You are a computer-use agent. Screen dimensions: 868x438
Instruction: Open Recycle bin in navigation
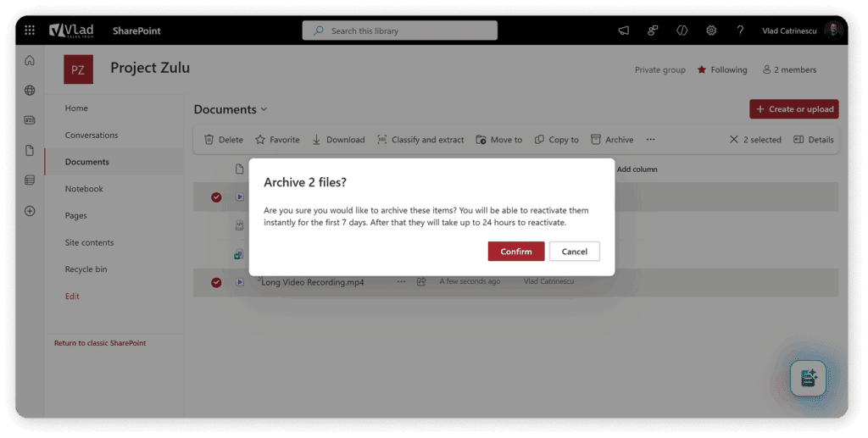86,269
